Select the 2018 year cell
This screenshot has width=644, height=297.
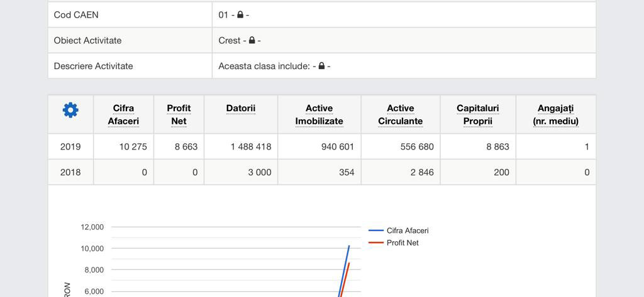[70, 172]
